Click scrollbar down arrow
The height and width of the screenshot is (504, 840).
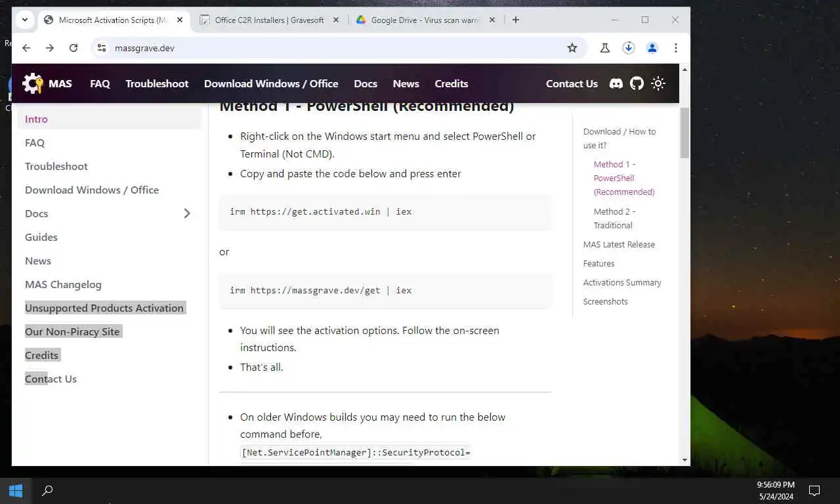coord(684,460)
